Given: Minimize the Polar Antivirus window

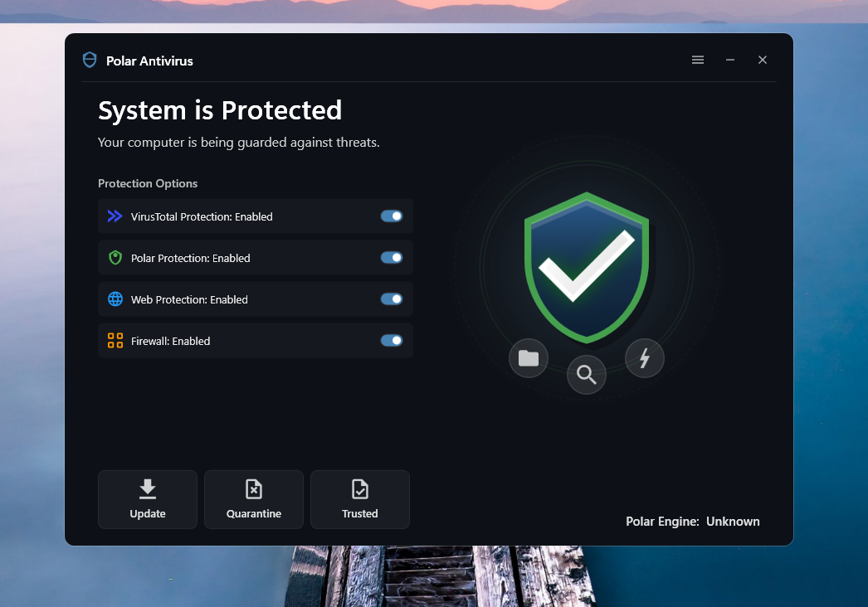Looking at the screenshot, I should pyautogui.click(x=730, y=60).
